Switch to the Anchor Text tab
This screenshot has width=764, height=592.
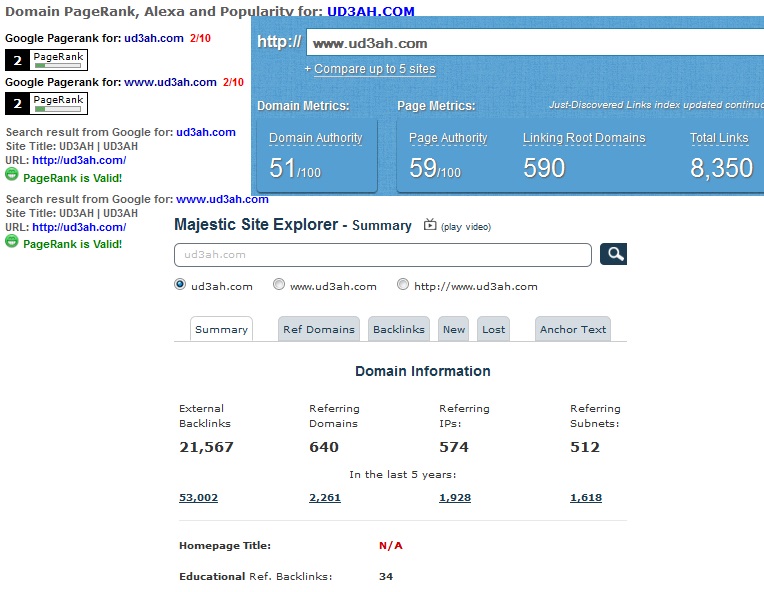pos(573,329)
